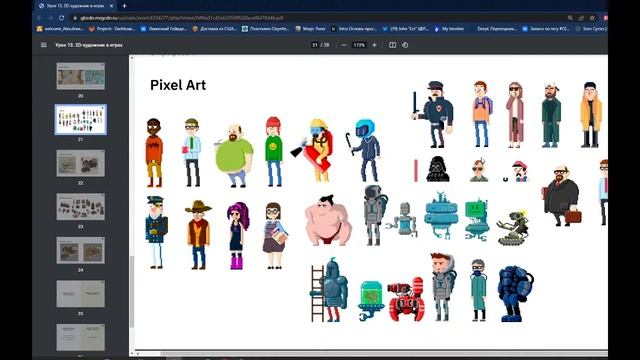Open the Intro Основы bookmark

point(353,29)
